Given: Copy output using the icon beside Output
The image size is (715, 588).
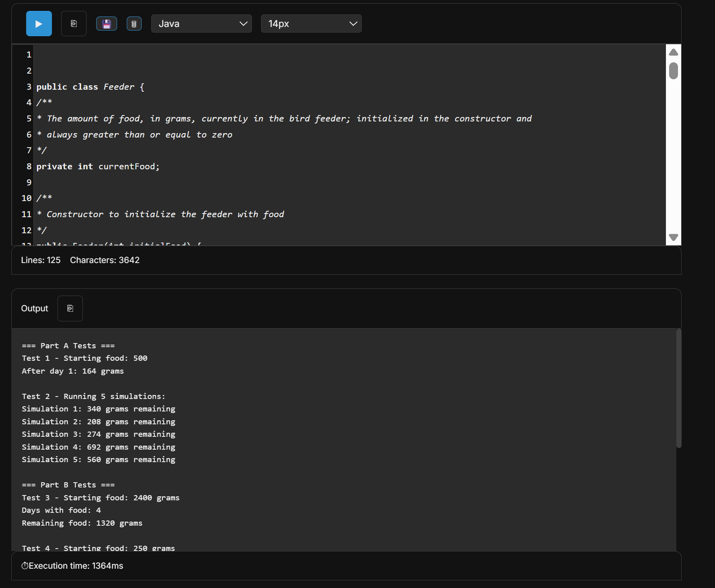Looking at the screenshot, I should 70,308.
